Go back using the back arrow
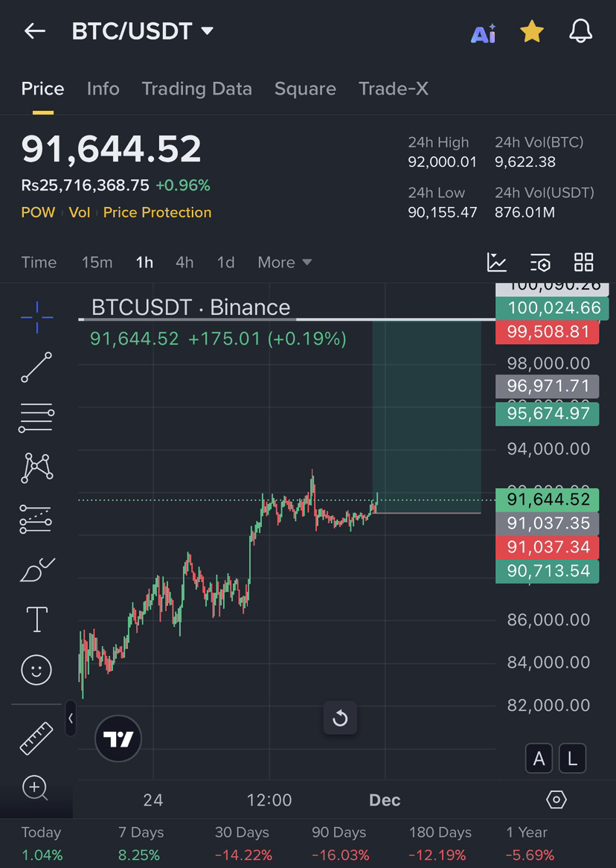This screenshot has width=616, height=868. point(34,31)
